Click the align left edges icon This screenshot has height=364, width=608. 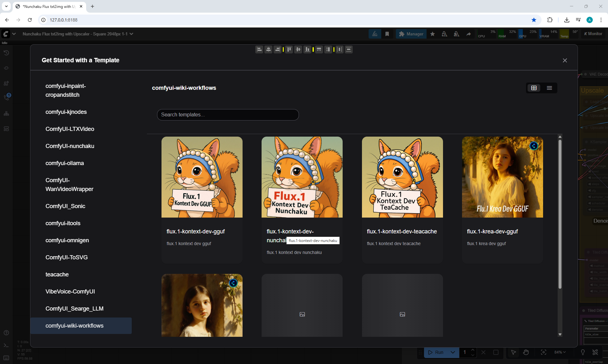point(259,49)
